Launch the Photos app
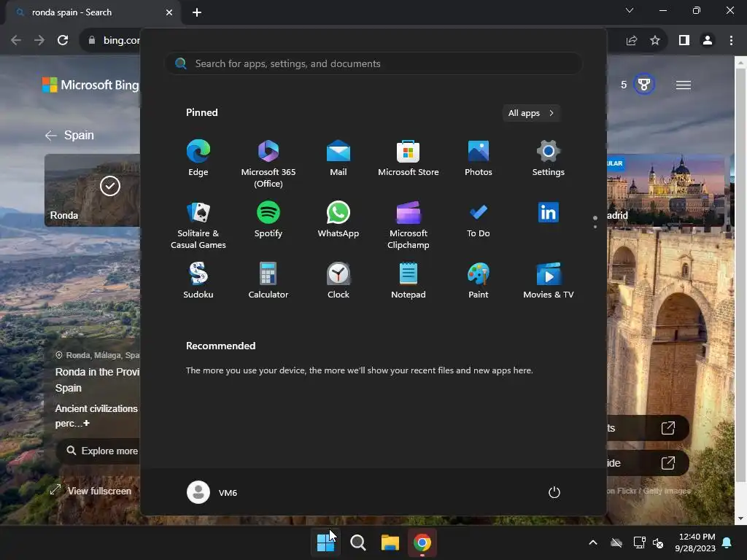The height and width of the screenshot is (560, 747). pos(479,158)
